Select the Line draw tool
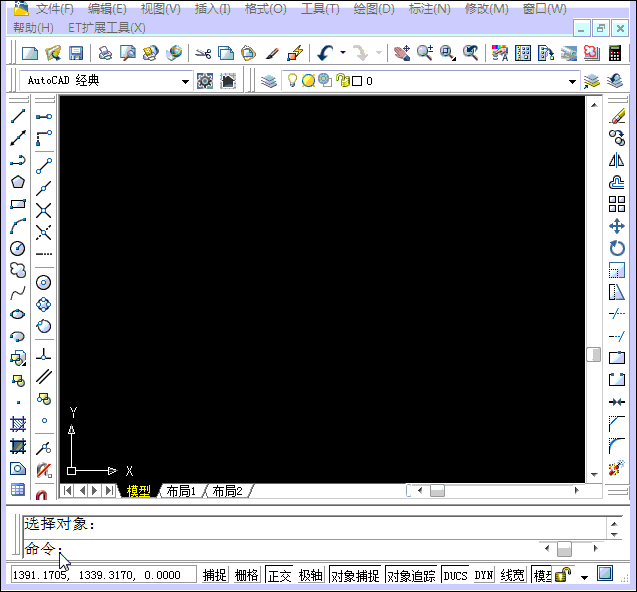Screen dimensions: 637x592 click(18, 116)
